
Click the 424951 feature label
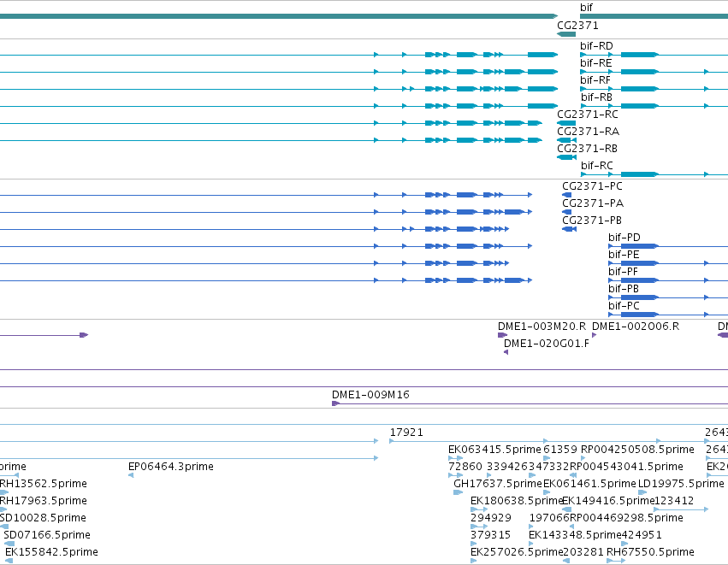(642, 535)
